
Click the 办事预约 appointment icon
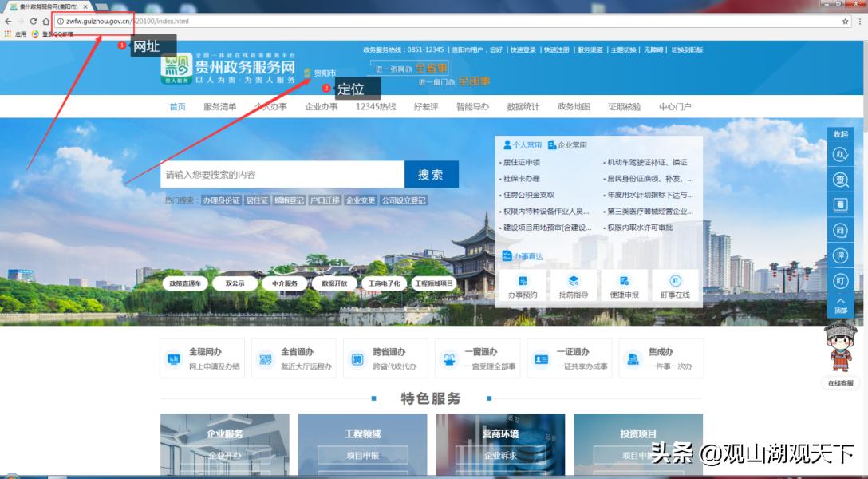523,285
